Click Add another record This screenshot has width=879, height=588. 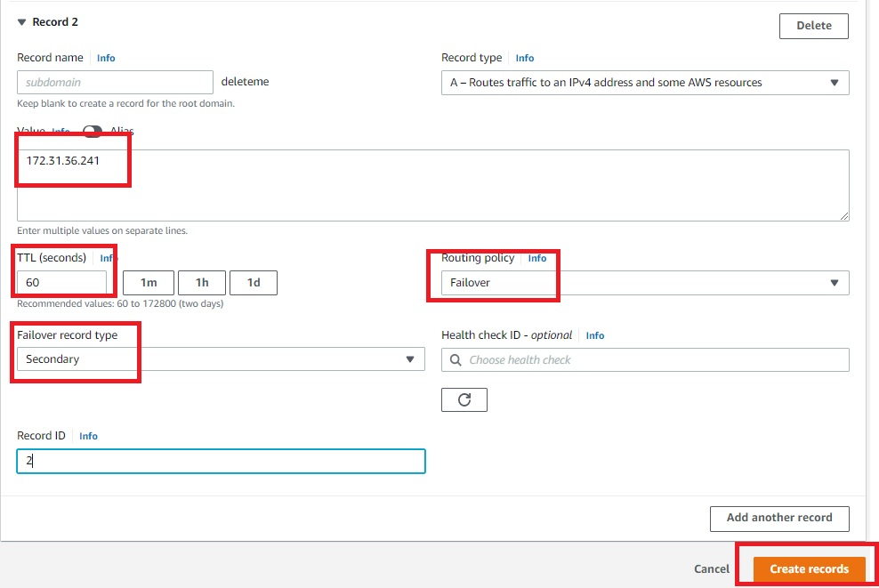pyautogui.click(x=779, y=519)
